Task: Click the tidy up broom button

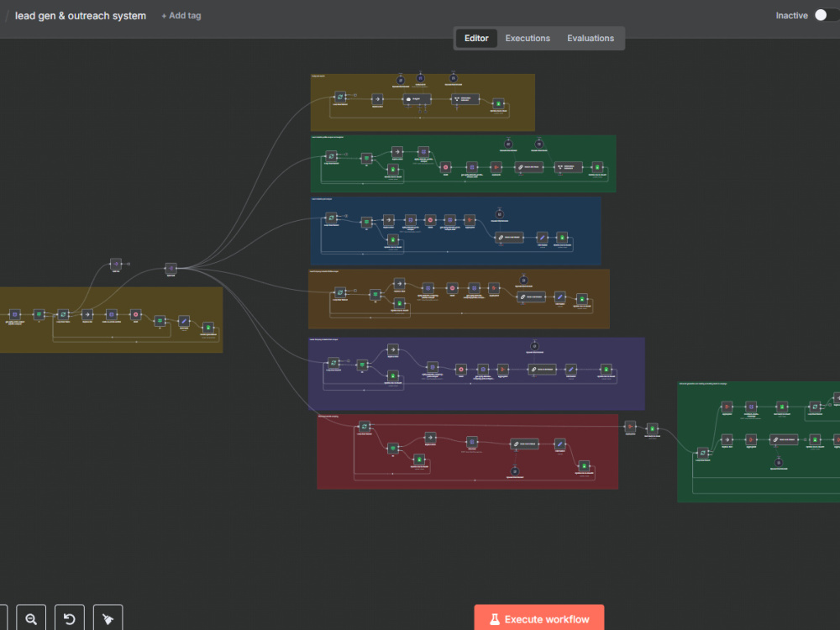Action: coord(108,619)
